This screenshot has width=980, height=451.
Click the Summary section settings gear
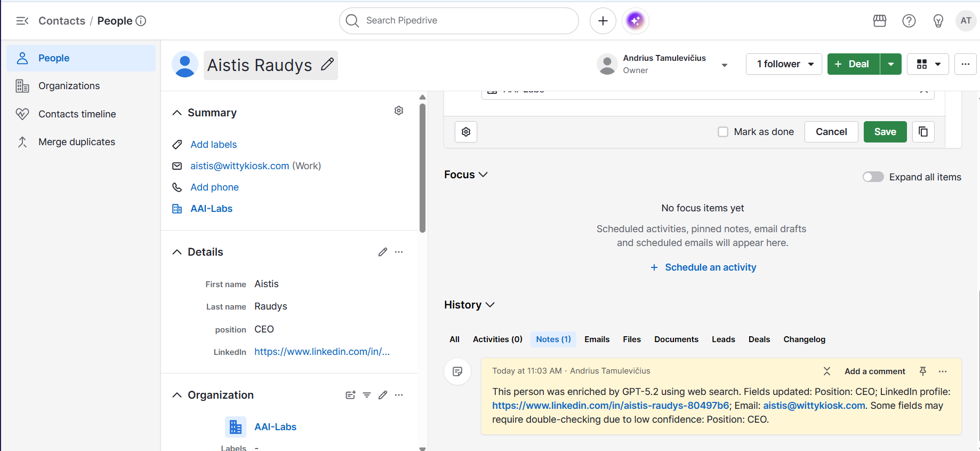click(399, 110)
